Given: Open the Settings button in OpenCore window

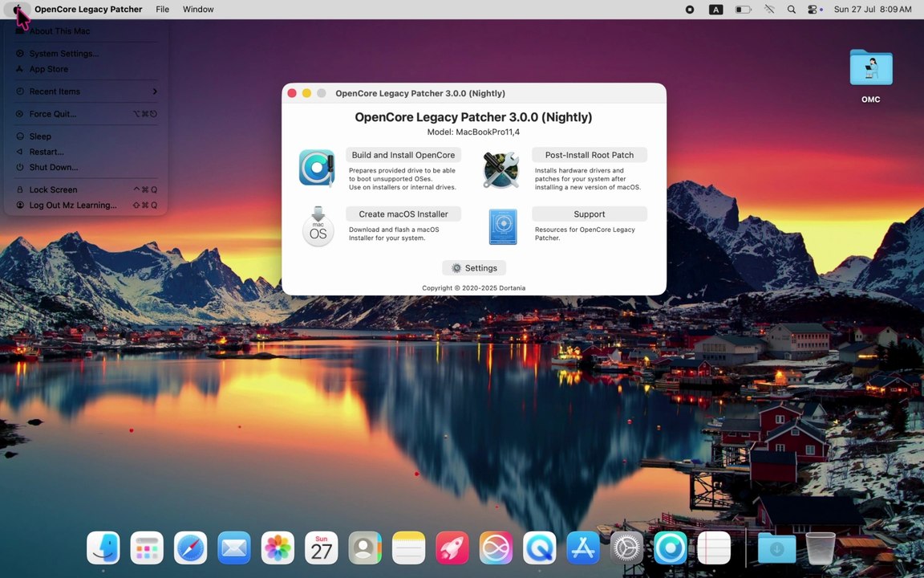Looking at the screenshot, I should (x=474, y=268).
